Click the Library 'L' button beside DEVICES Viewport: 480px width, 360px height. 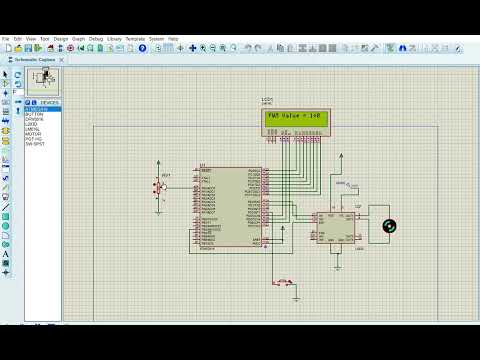34,103
